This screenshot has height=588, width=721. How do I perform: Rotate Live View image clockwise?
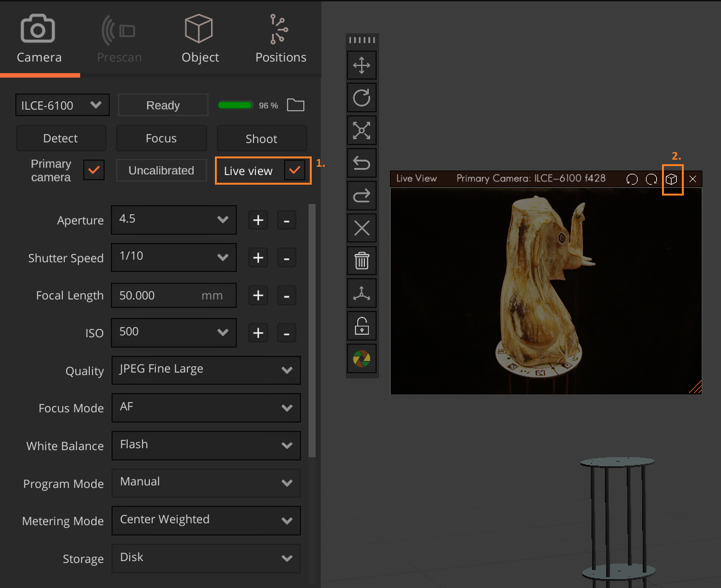pyautogui.click(x=652, y=180)
